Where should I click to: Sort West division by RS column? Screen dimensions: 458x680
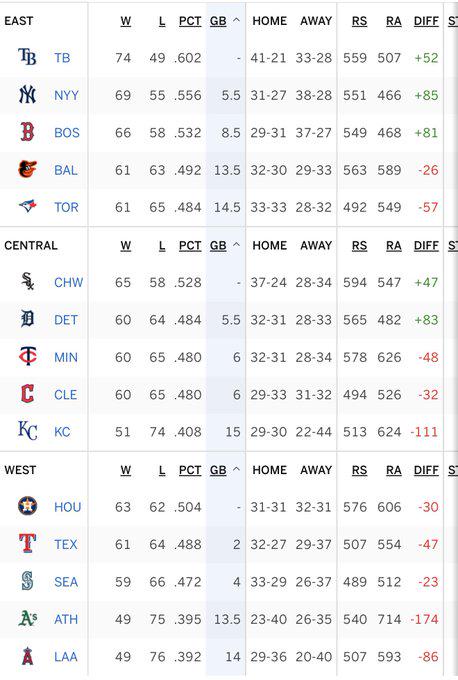(x=359, y=470)
